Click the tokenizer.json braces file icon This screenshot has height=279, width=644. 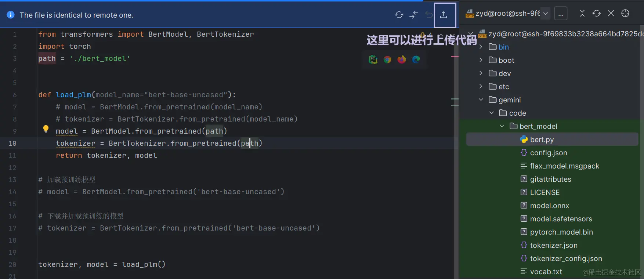524,245
